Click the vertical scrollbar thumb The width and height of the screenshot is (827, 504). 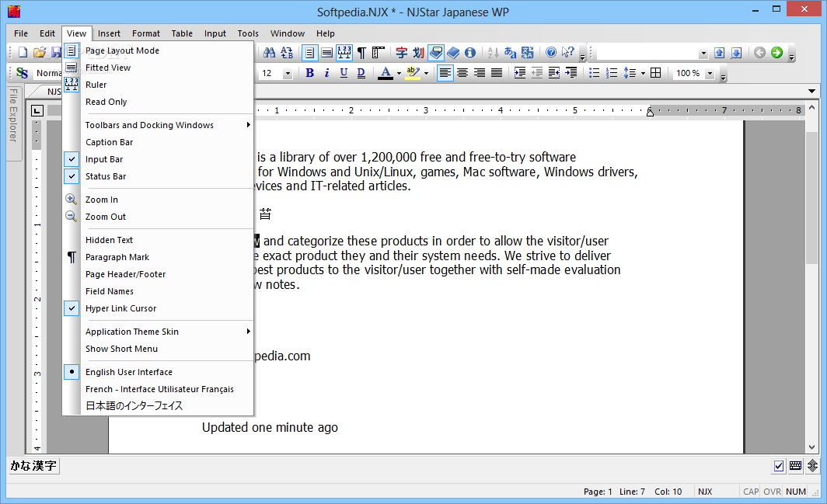811,198
